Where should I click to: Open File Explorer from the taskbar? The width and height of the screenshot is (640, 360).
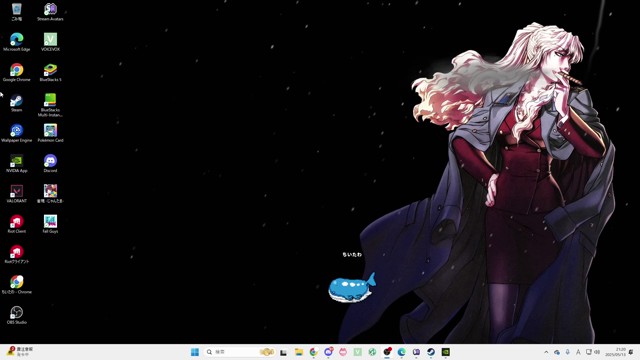tap(299, 352)
